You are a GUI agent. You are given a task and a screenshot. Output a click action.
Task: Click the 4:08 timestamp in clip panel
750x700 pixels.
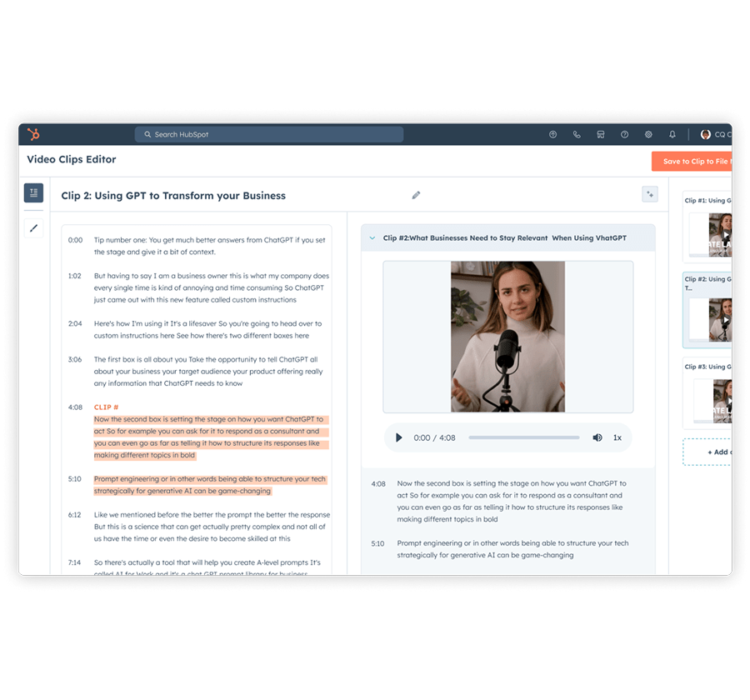tap(378, 483)
